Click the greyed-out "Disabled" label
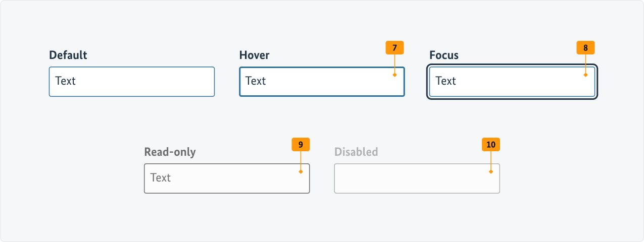This screenshot has height=242, width=644. coord(356,152)
